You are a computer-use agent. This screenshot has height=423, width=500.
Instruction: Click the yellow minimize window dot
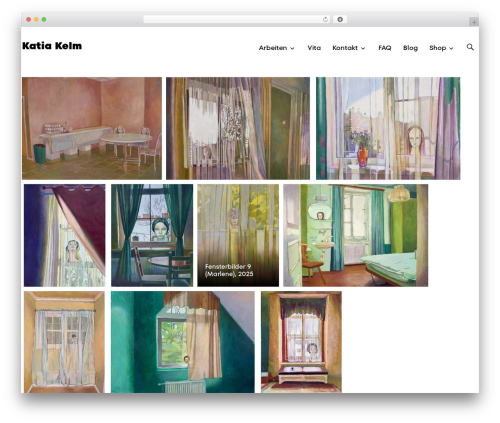tap(36, 20)
